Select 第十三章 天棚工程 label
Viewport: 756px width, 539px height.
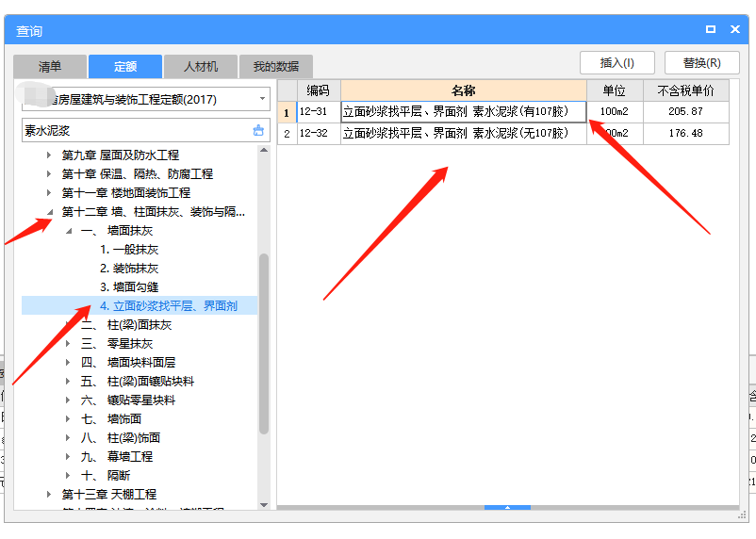[x=109, y=494]
